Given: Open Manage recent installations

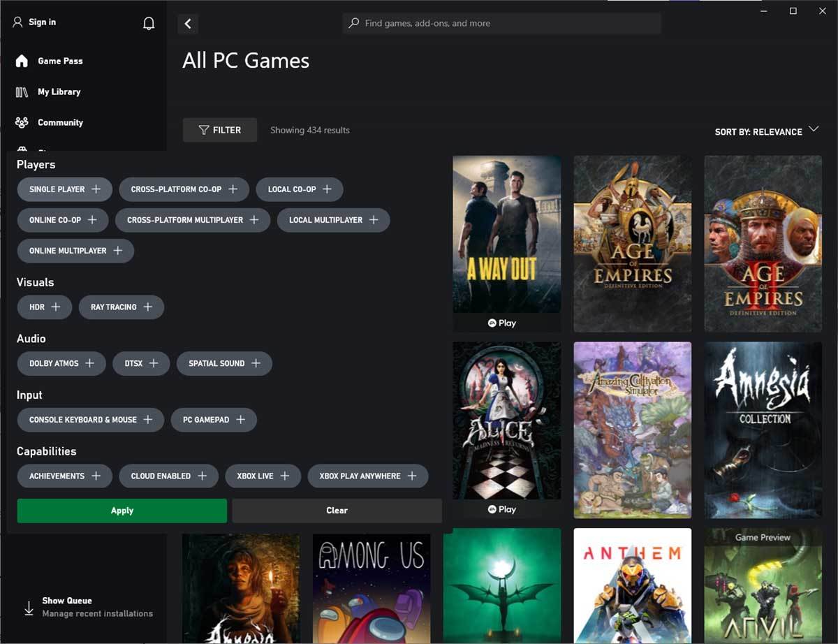Looking at the screenshot, I should 97,613.
